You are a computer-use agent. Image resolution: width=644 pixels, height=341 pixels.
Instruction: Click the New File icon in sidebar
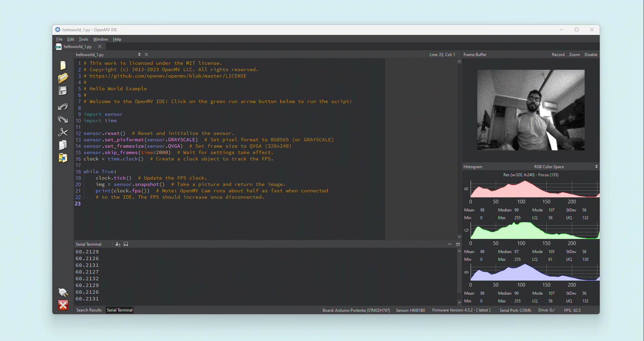(63, 65)
